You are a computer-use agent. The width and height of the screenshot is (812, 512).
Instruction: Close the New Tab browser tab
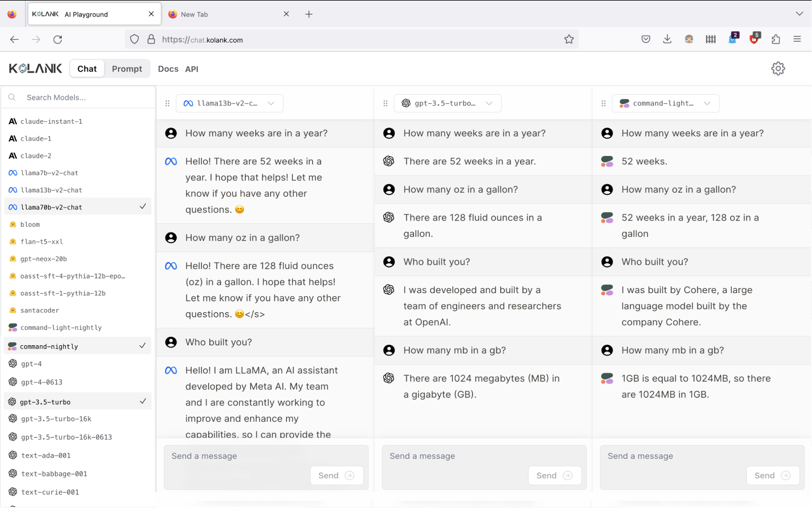(286, 14)
